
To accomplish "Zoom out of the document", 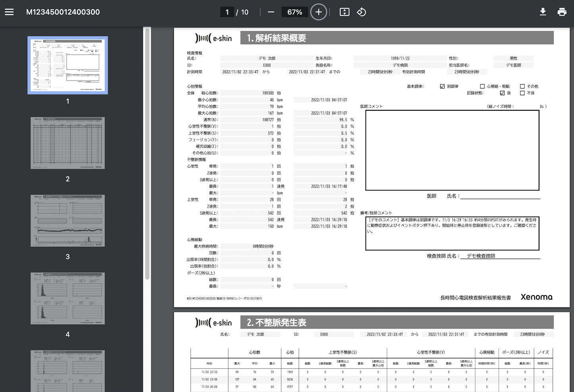I will [x=271, y=12].
